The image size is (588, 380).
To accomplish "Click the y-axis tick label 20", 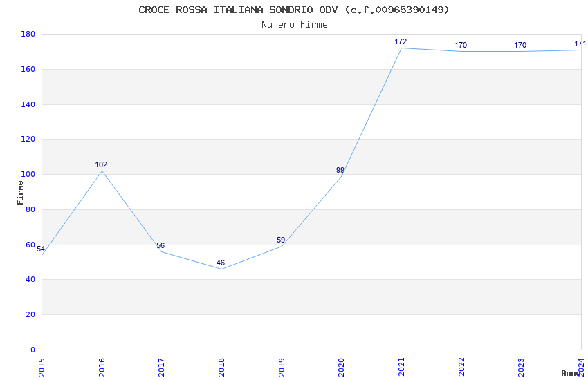I will (30, 315).
